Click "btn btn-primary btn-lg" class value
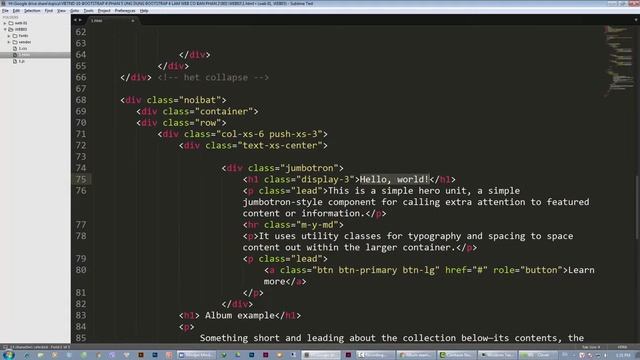 [376, 270]
